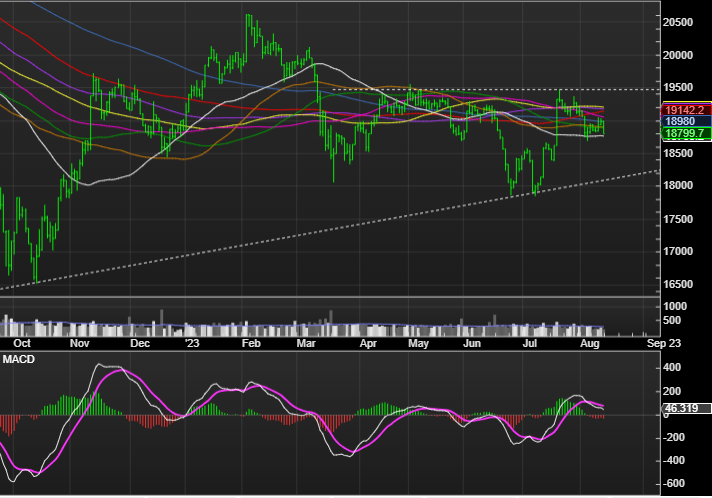Click the '23 year date label
Viewport: 712px width, 498px height.
coord(192,343)
